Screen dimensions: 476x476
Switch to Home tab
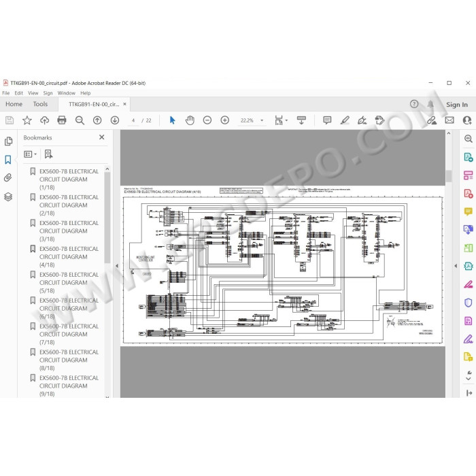(x=14, y=104)
